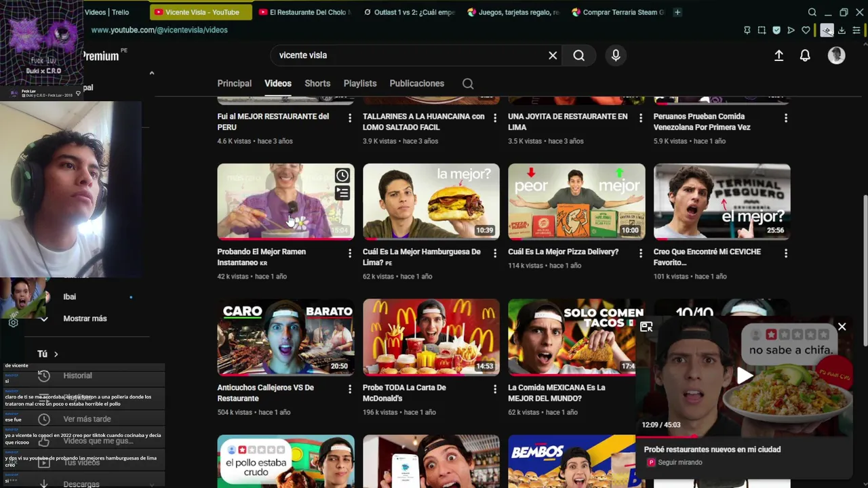Open the Playlists tab

coord(360,83)
